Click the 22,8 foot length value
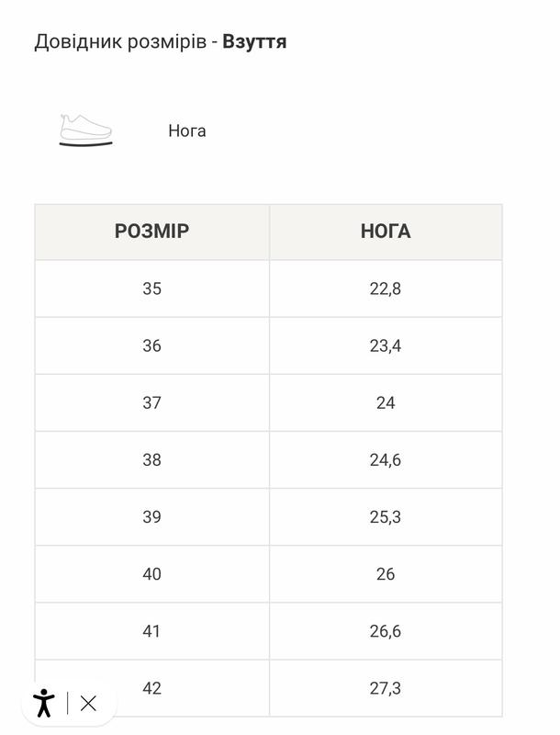 tap(386, 288)
